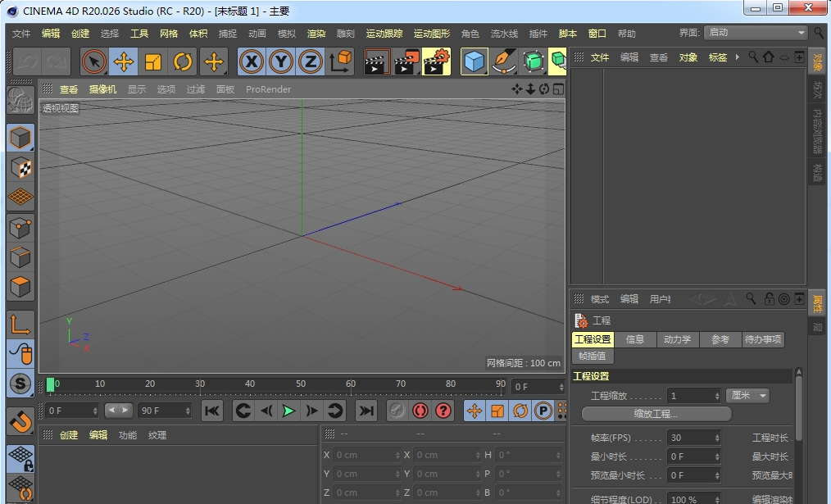Click the lock icon in Attribute Manager
The image size is (831, 504).
769,299
